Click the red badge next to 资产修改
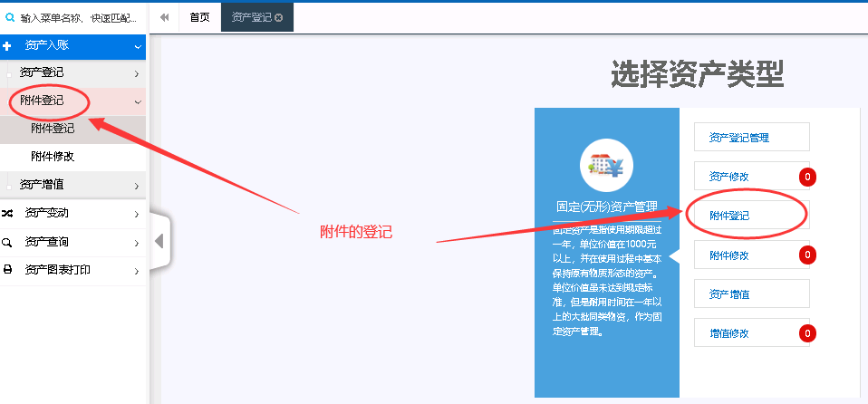 [807, 177]
